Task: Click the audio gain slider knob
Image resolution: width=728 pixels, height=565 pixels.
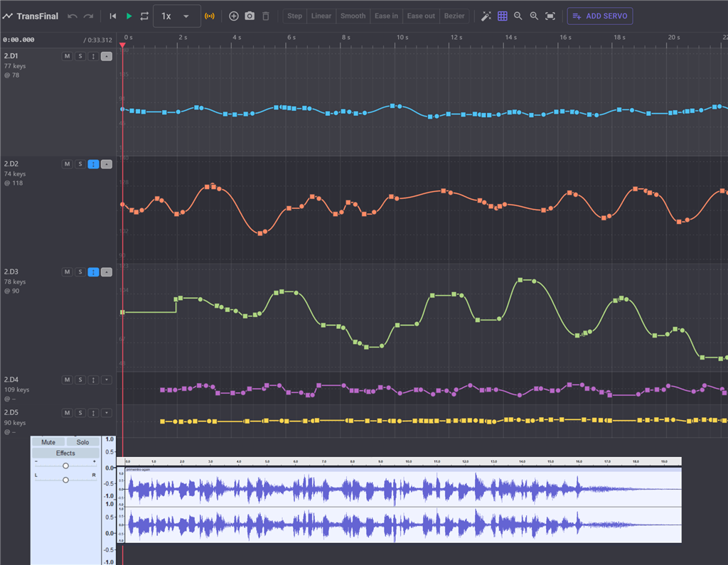Action: coord(65,466)
